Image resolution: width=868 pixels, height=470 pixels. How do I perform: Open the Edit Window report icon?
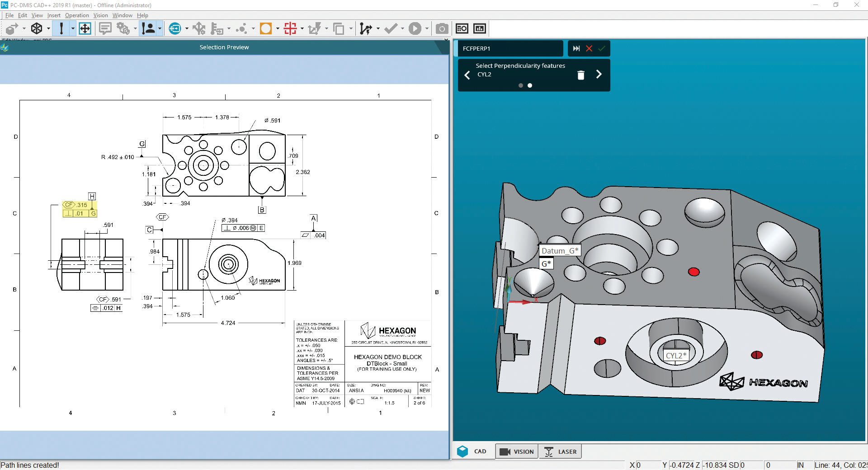point(462,28)
